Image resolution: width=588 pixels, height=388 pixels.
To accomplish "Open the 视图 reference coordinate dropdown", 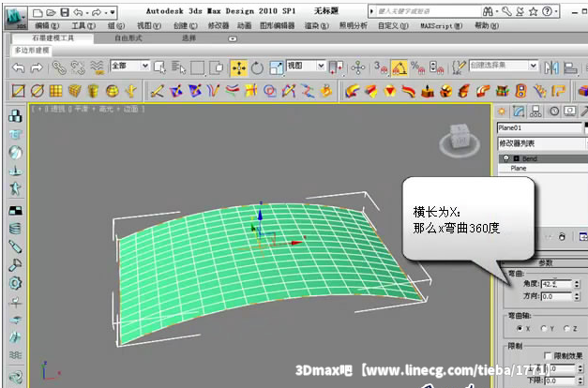I will click(306, 67).
